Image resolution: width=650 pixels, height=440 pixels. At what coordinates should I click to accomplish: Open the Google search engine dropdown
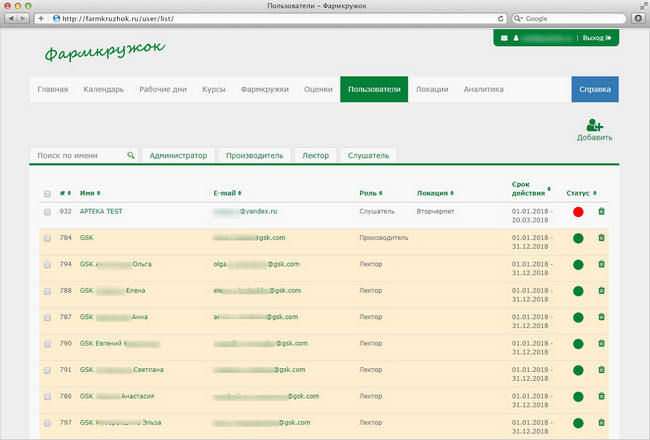click(518, 19)
